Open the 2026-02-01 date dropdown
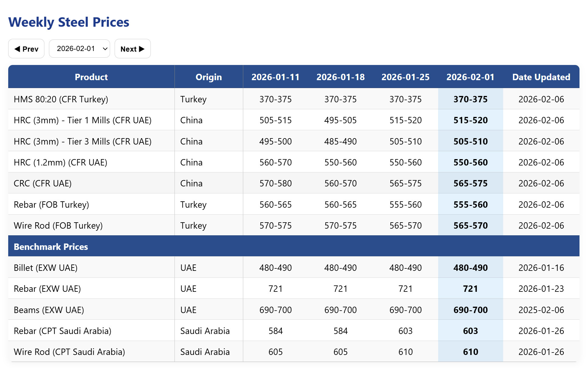Screen dimensions: 588x368 (x=79, y=49)
